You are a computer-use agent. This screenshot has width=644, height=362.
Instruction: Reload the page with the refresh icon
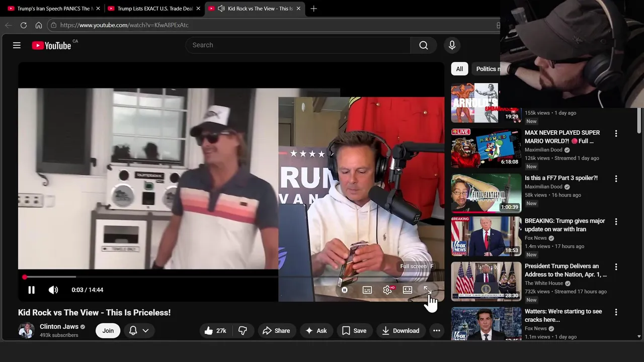point(24,25)
